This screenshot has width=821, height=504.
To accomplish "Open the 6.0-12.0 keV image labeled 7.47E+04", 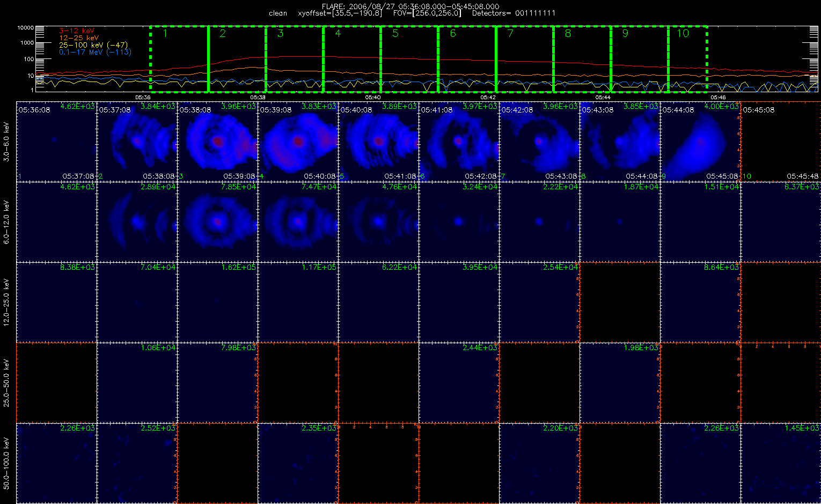I will pos(298,221).
